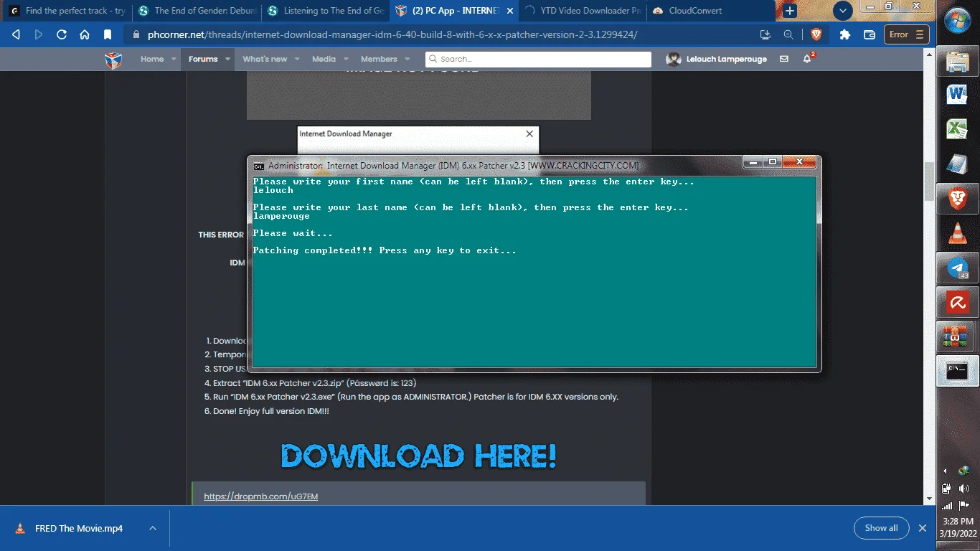Open Telegram from the taskbar
This screenshot has height=551, width=980.
tap(957, 269)
